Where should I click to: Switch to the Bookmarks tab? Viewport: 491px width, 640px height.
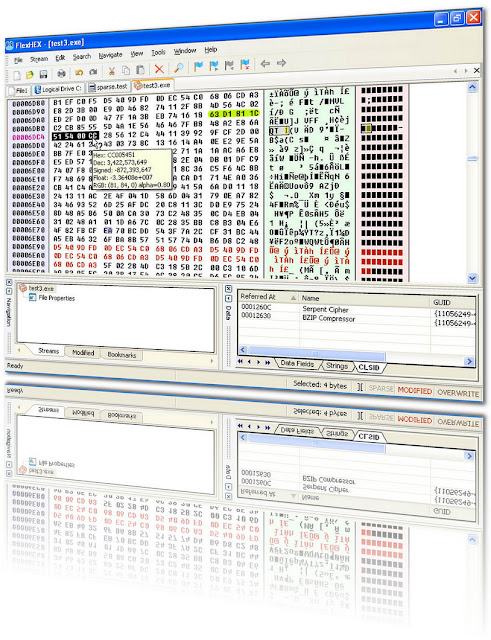coord(122,355)
